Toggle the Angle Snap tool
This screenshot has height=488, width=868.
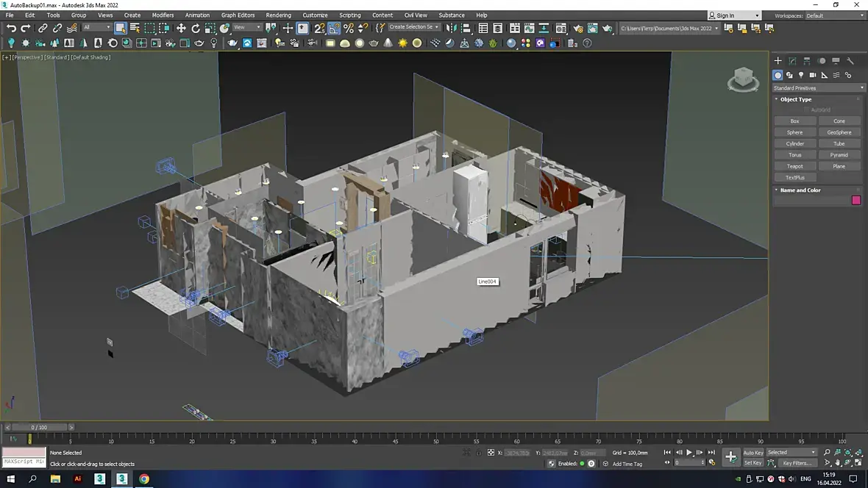click(334, 28)
